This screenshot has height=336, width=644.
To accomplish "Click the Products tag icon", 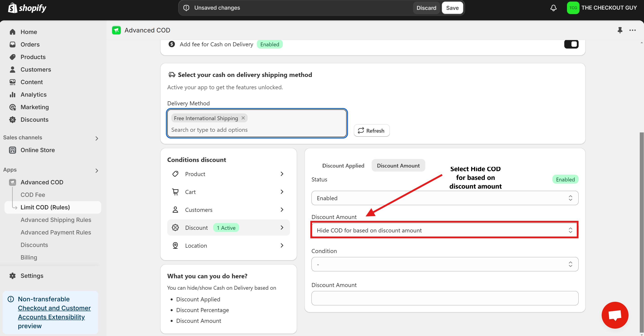I will [13, 57].
